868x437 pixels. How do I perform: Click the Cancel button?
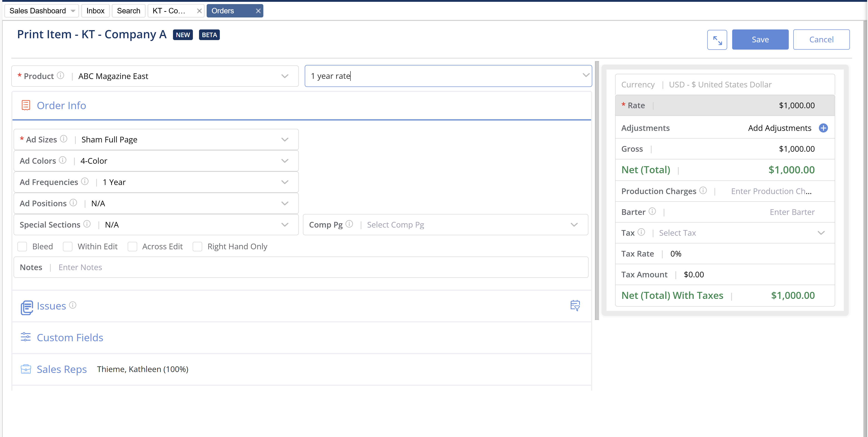[822, 39]
